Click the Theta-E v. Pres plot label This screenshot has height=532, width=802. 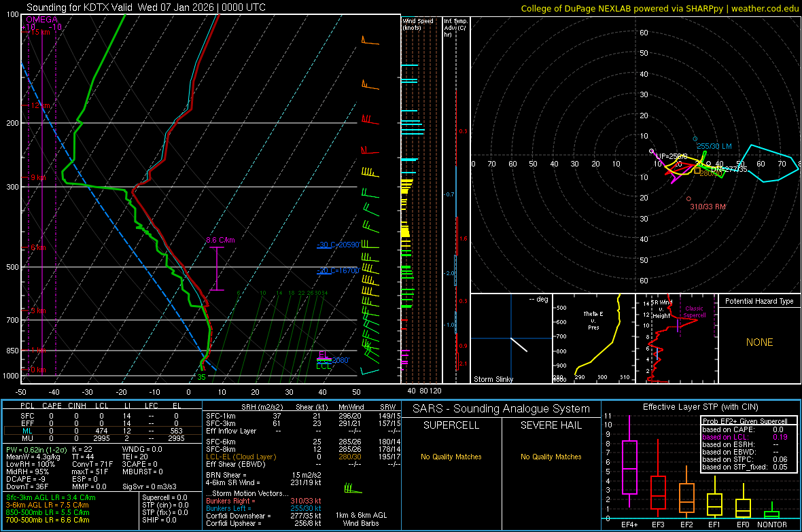click(x=593, y=321)
